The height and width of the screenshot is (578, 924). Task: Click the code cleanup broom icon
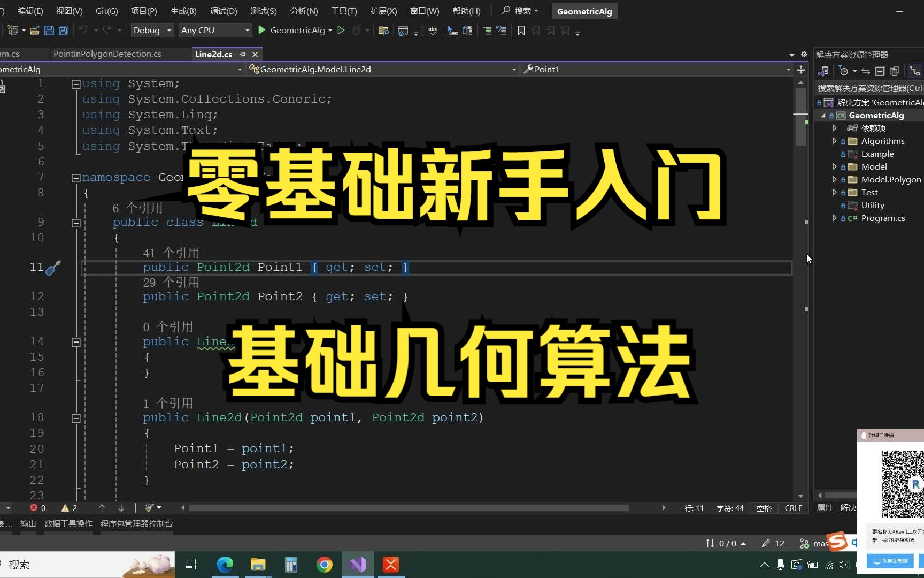149,508
